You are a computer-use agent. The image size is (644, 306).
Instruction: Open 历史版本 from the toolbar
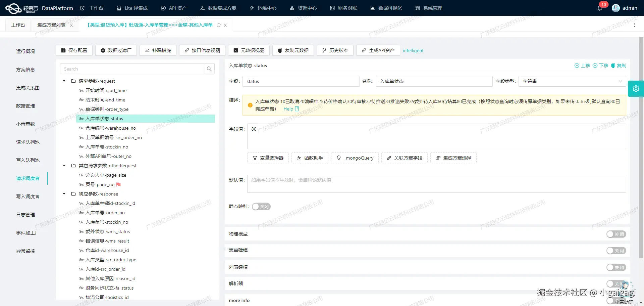335,50
